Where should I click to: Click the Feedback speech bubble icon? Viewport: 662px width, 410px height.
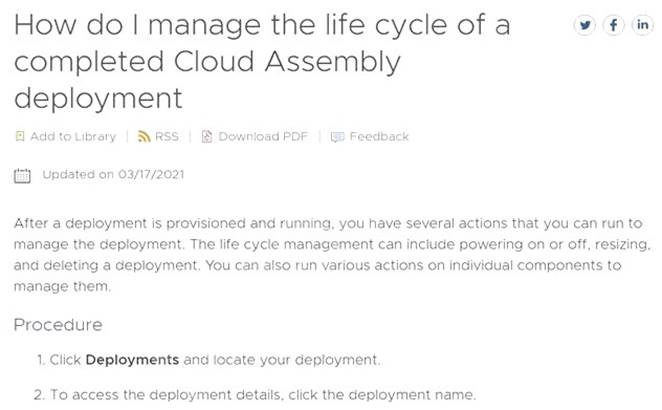click(337, 137)
